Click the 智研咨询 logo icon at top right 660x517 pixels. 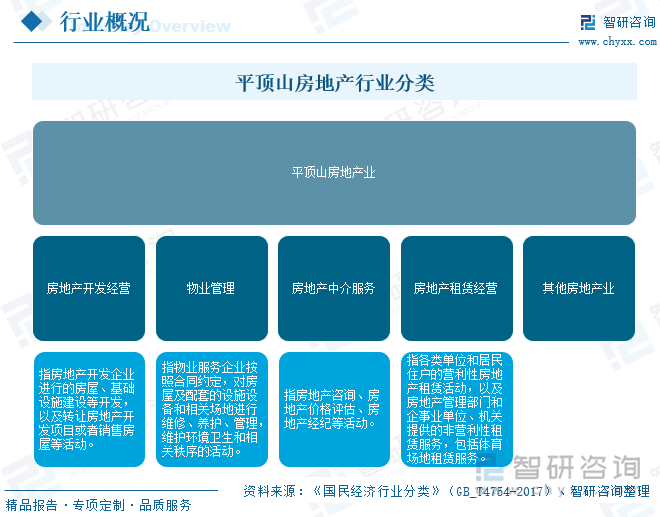[x=588, y=23]
